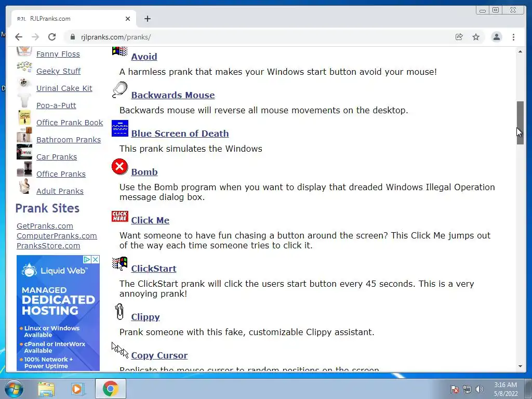This screenshot has height=399, width=532.
Task: Visit the Fanny Floss link
Action: [x=58, y=54]
